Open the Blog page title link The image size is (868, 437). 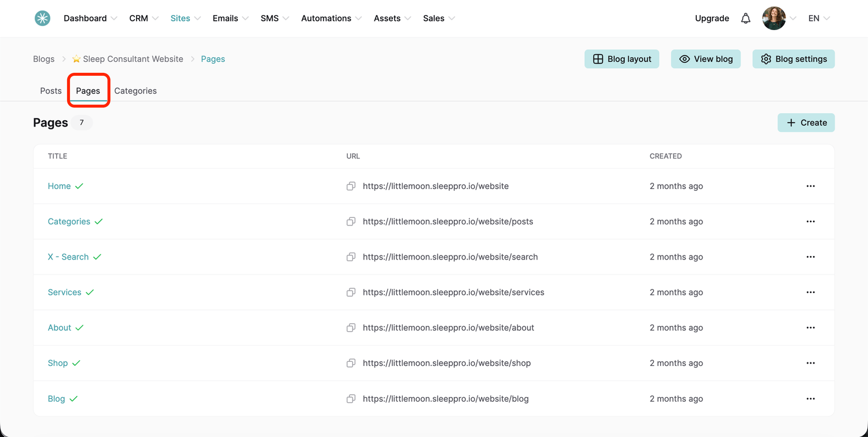point(56,399)
